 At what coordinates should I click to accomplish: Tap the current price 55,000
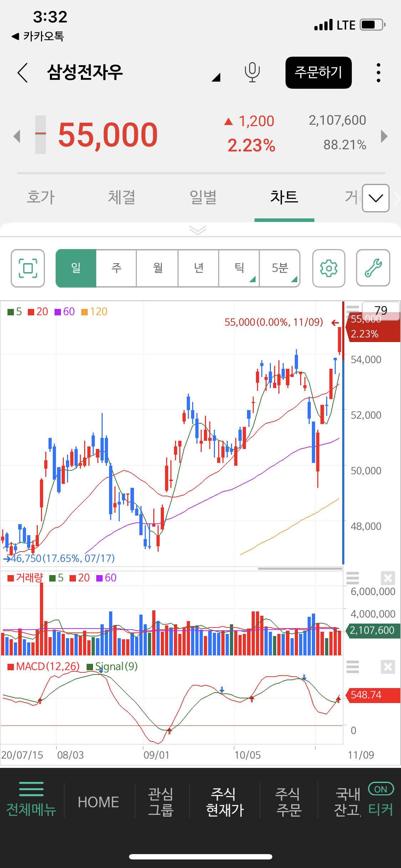108,135
